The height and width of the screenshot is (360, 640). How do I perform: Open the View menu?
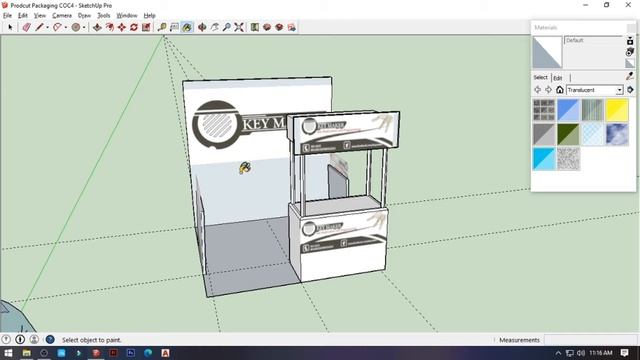coord(40,16)
